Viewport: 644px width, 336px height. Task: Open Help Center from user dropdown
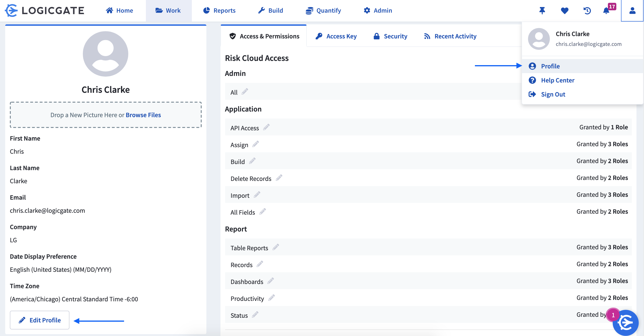pyautogui.click(x=582, y=80)
